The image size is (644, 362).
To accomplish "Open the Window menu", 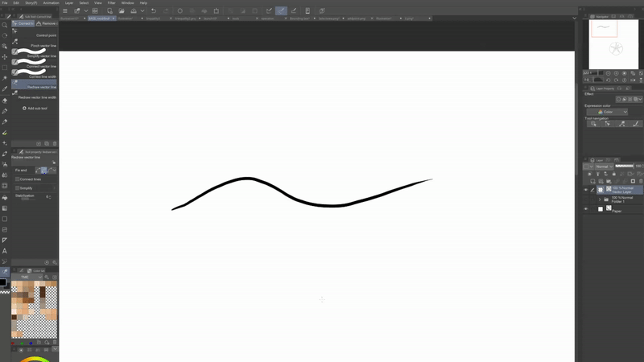I will 127,3.
